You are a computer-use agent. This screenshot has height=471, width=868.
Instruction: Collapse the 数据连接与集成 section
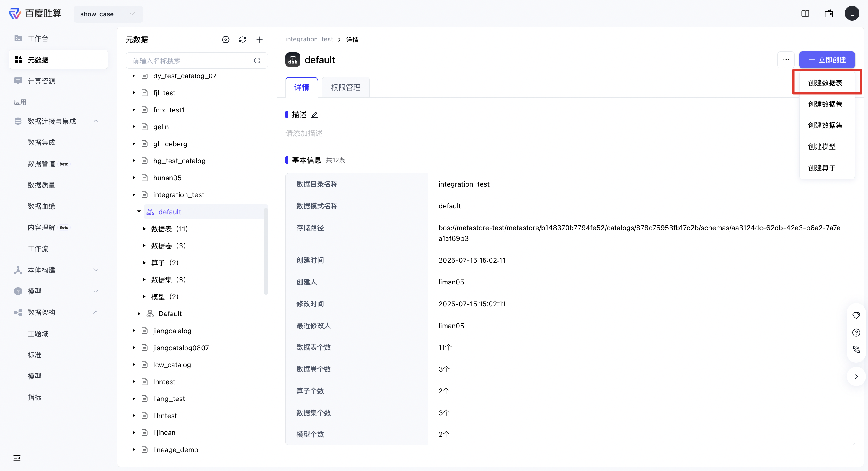(x=96, y=121)
